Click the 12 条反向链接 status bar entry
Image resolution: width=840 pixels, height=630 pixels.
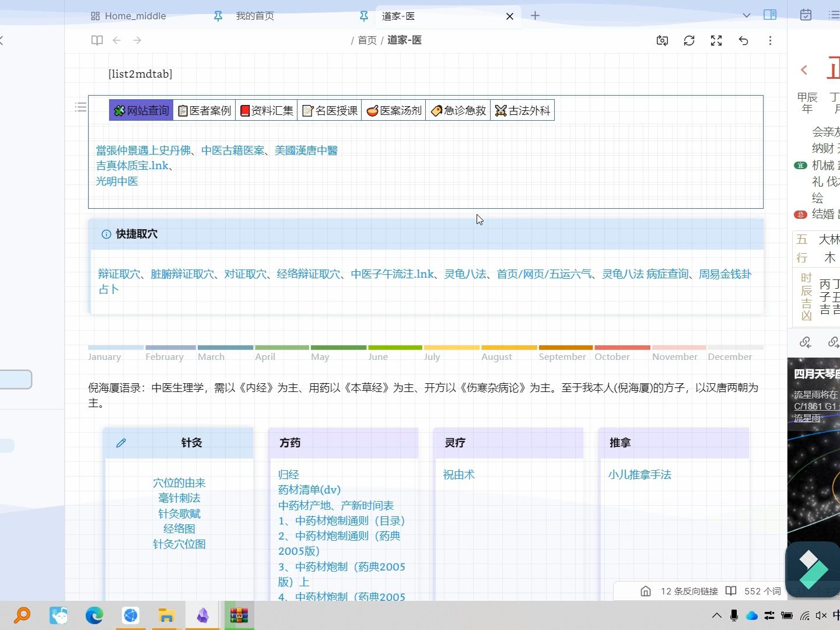[689, 591]
